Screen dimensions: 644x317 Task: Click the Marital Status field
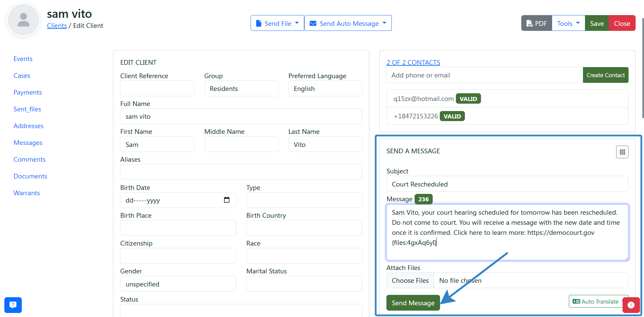point(304,284)
